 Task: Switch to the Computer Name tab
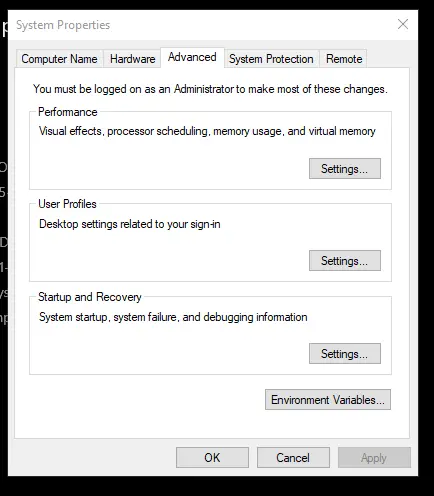pyautogui.click(x=59, y=59)
